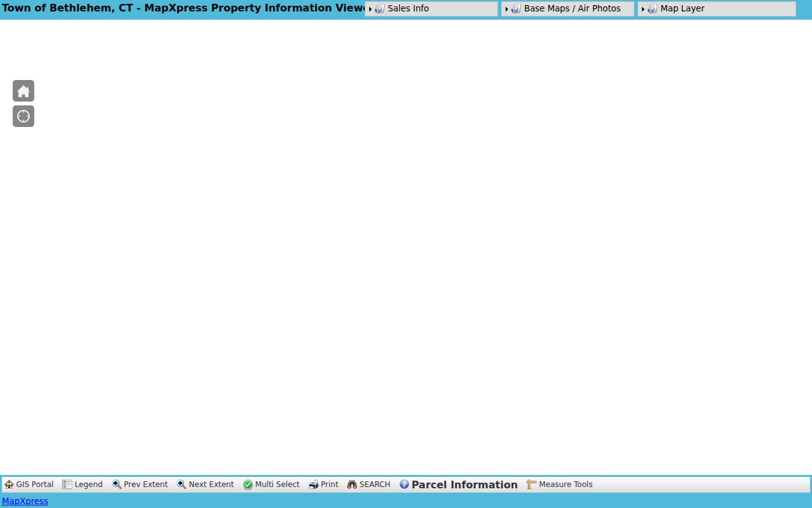Click the Prev Extent magnifier icon
This screenshot has width=812, height=508.
coord(117,485)
